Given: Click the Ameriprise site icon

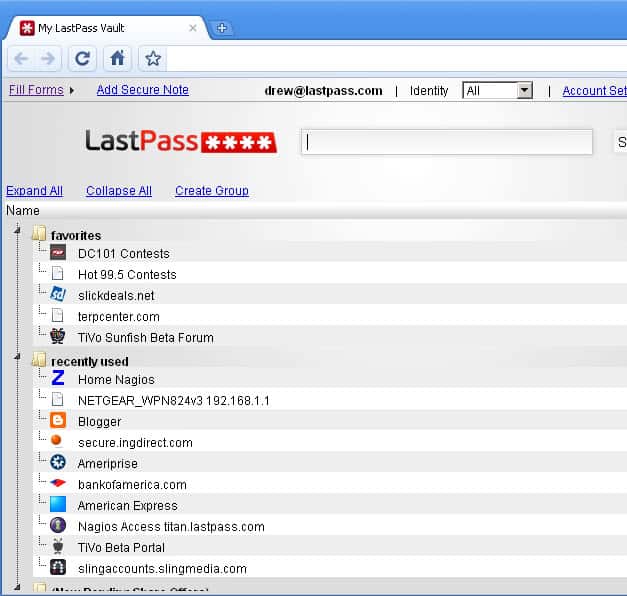Looking at the screenshot, I should click(58, 463).
